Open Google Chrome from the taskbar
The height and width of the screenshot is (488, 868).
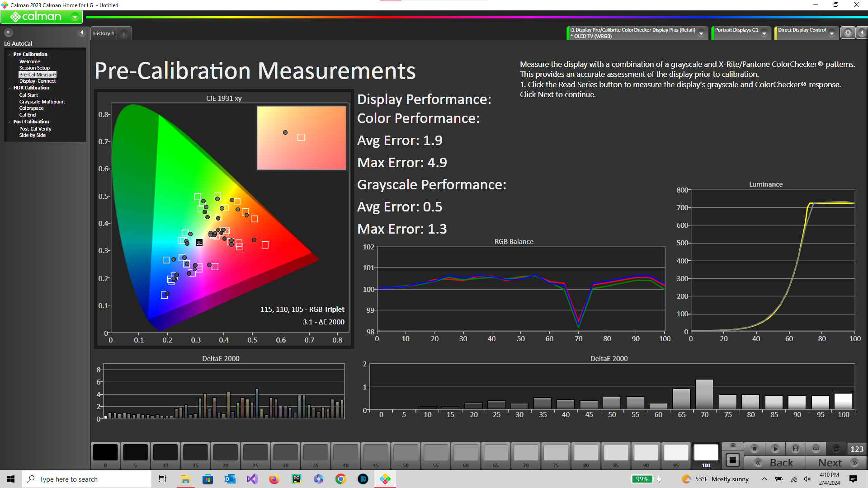pyautogui.click(x=341, y=479)
